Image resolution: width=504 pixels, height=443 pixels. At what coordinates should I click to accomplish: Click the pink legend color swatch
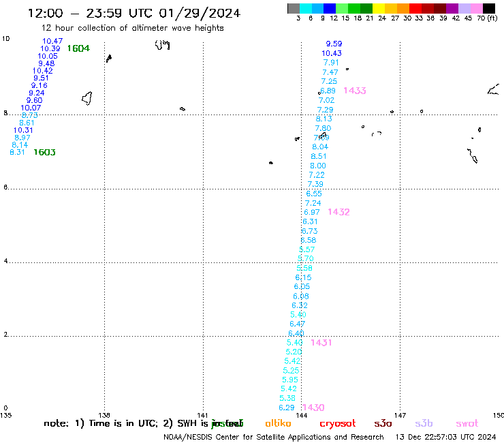(x=476, y=8)
